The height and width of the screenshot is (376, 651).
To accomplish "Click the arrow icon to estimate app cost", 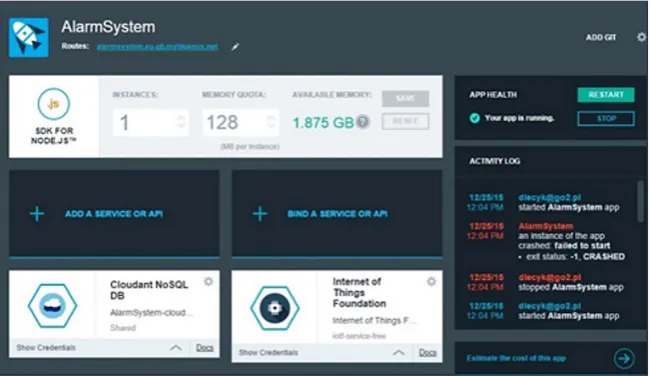I will [624, 358].
